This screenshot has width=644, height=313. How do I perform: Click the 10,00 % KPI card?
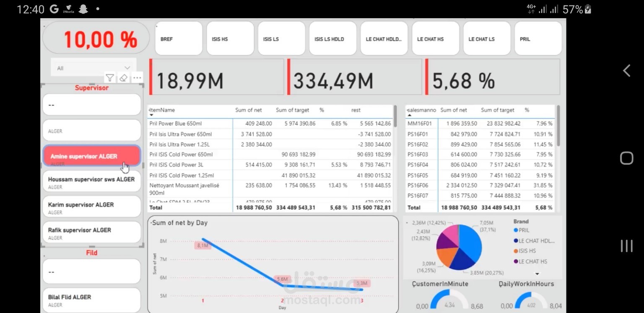coord(96,39)
